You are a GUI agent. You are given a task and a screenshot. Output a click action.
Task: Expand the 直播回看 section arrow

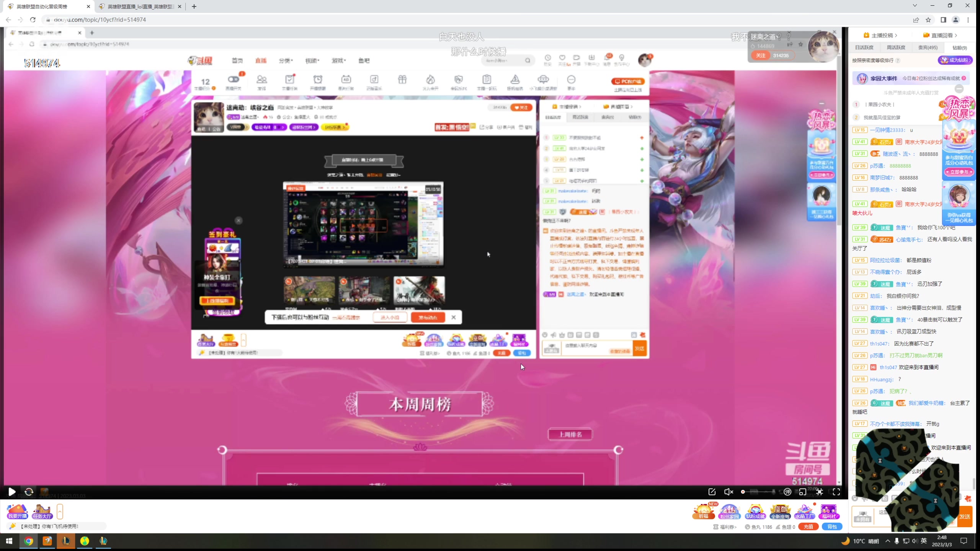click(x=956, y=35)
